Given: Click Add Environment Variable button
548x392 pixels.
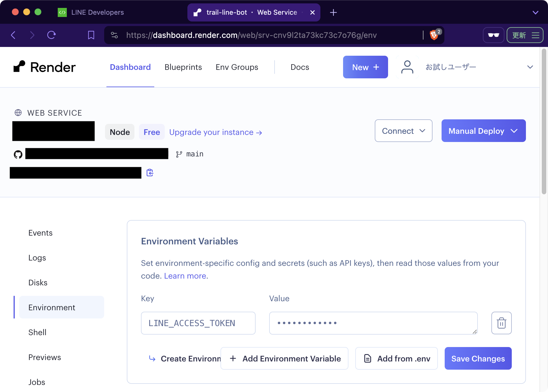Looking at the screenshot, I should click(x=284, y=358).
